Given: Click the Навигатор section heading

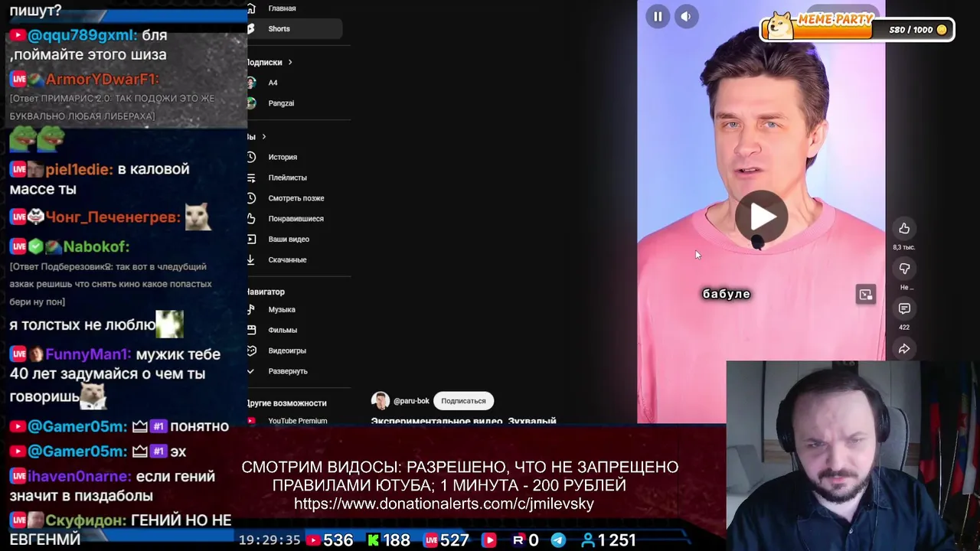Looking at the screenshot, I should 266,292.
